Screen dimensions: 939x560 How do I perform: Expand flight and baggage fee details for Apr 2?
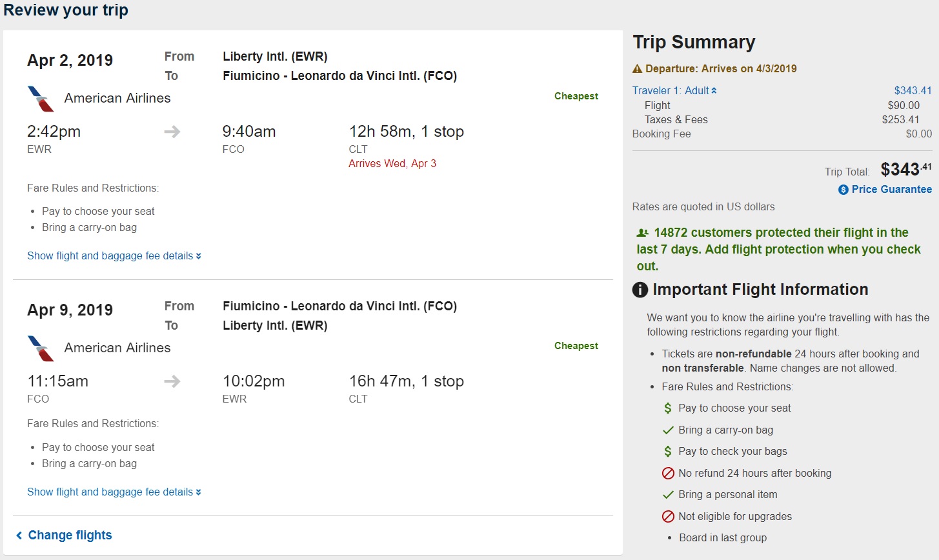point(114,256)
